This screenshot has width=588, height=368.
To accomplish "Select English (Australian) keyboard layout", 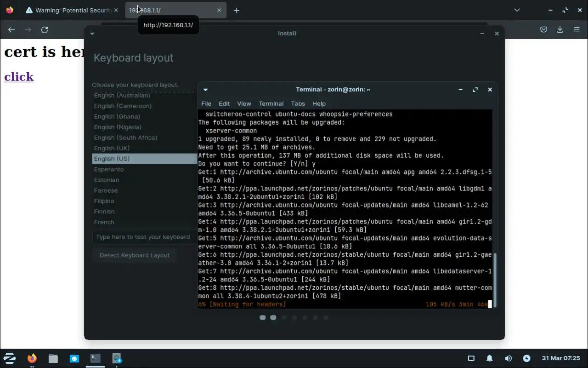I will click(145, 95).
